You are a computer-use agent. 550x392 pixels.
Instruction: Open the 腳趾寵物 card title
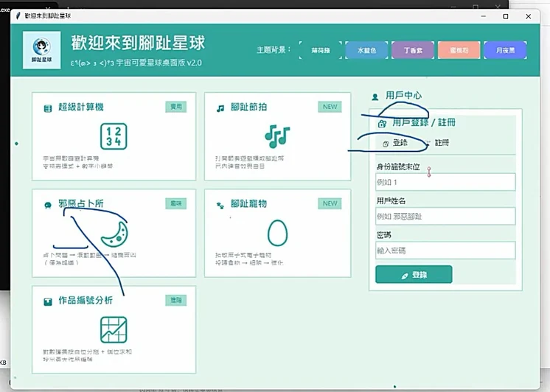click(x=248, y=203)
